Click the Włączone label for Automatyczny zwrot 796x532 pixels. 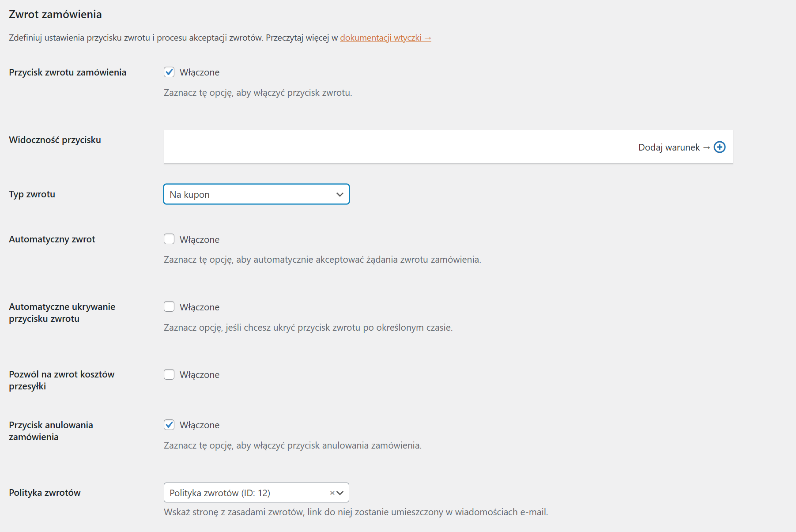200,240
